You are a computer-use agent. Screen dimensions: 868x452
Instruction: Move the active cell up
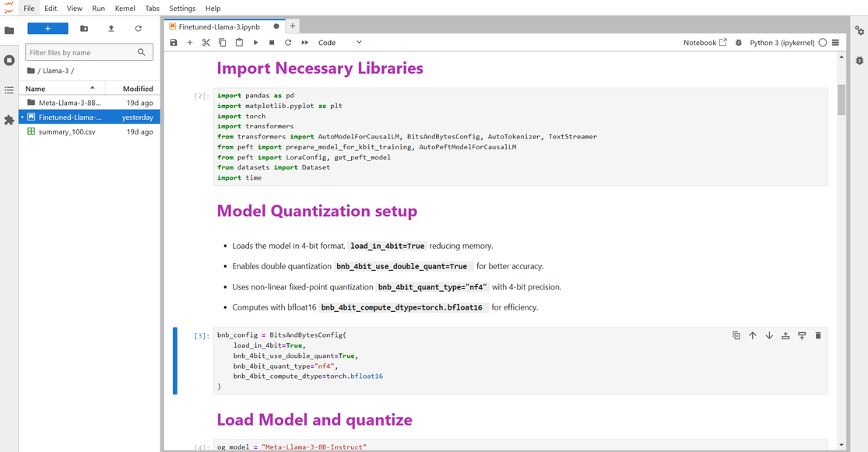tap(753, 335)
